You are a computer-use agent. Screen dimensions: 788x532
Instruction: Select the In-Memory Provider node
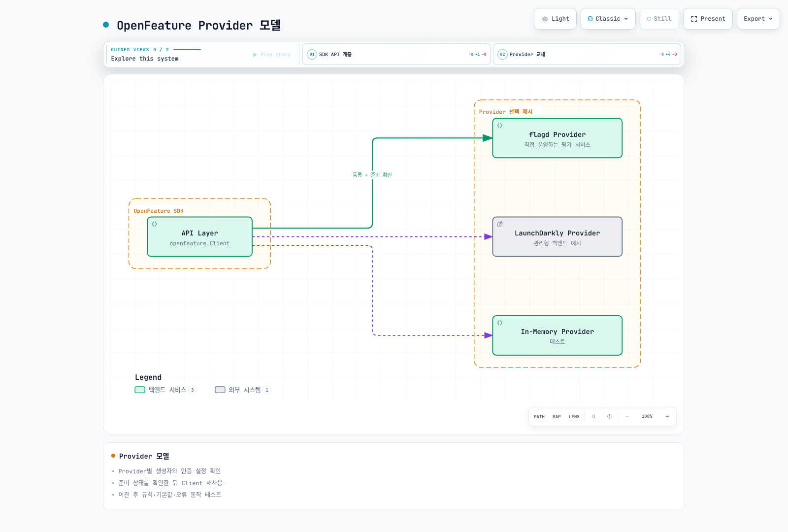(558, 335)
